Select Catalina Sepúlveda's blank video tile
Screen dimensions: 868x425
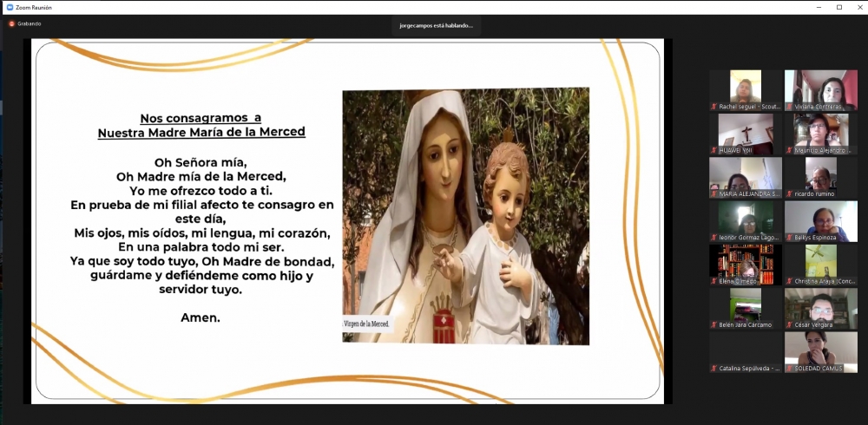coord(746,348)
